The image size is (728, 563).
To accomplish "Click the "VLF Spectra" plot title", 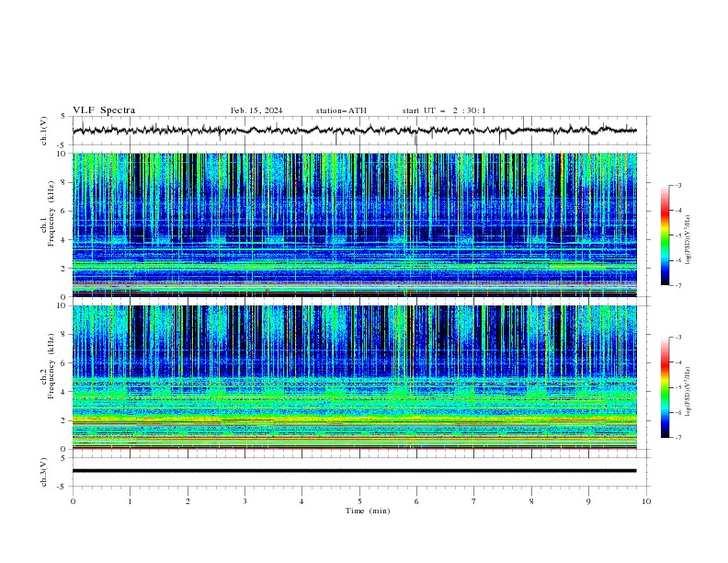I will (104, 110).
